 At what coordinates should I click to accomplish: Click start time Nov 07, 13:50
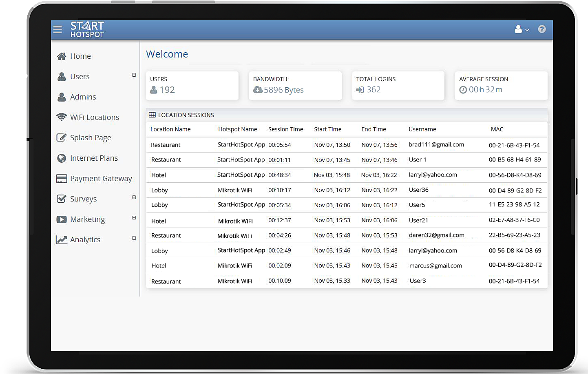[332, 145]
